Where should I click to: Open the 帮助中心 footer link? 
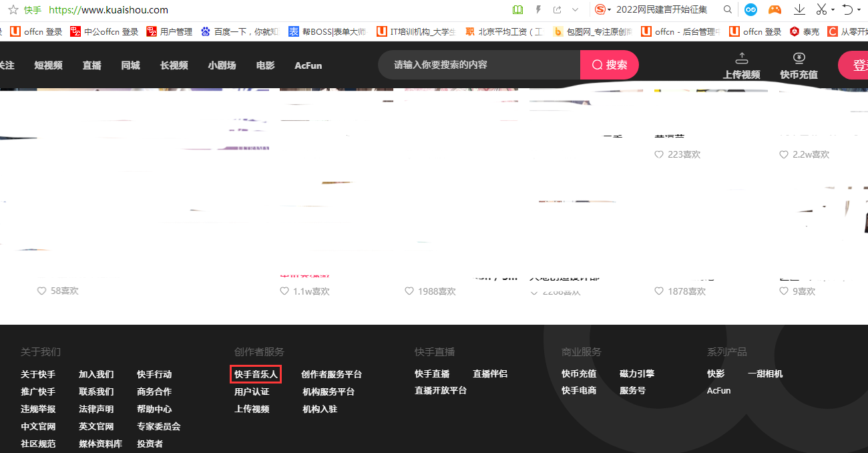[154, 409]
